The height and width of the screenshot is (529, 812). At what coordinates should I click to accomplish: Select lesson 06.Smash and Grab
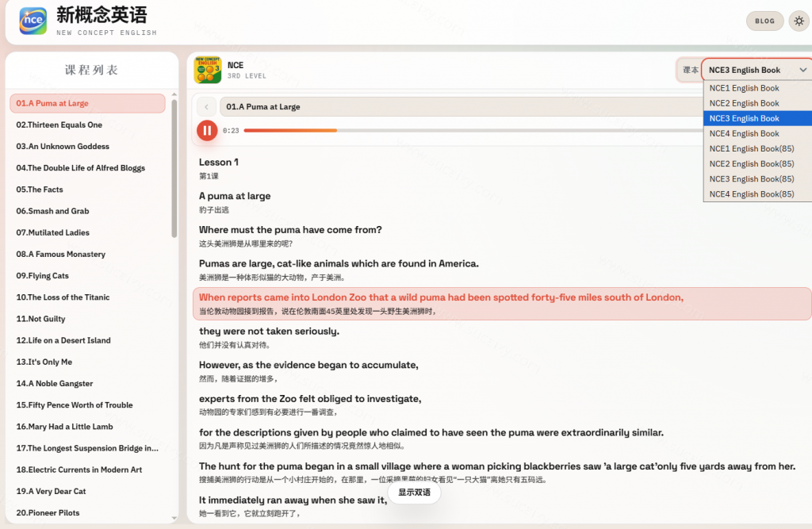pyautogui.click(x=87, y=212)
